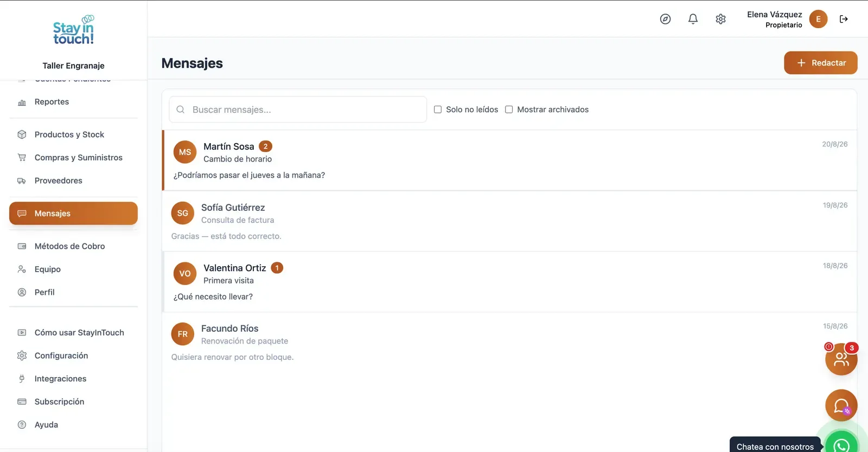Open Facundo Ríos's Renovación de paquete message
The width and height of the screenshot is (868, 452).
click(x=509, y=343)
